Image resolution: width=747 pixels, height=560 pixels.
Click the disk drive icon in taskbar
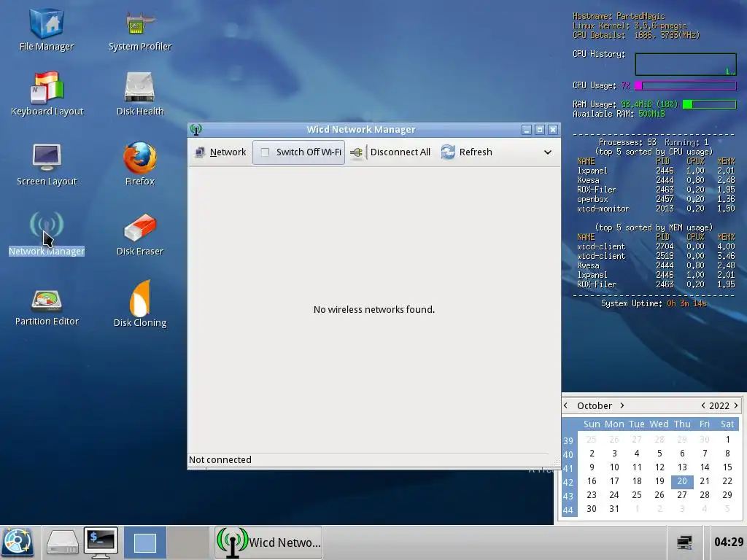63,542
